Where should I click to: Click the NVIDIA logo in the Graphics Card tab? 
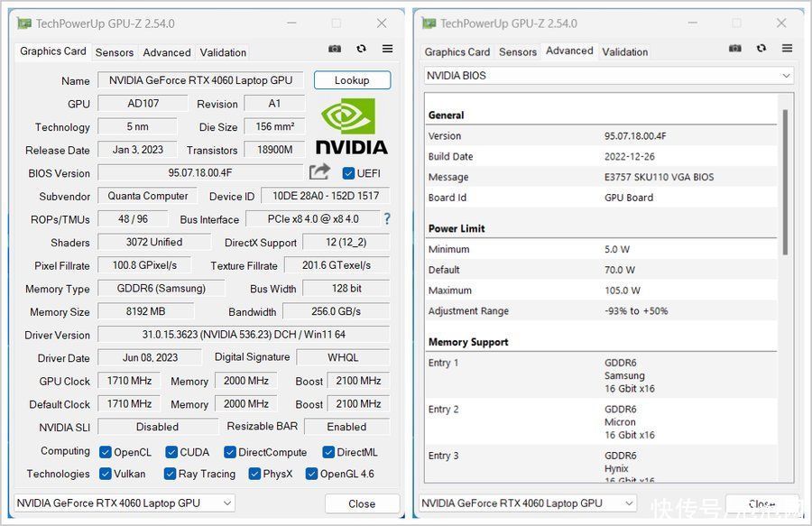[x=352, y=126]
